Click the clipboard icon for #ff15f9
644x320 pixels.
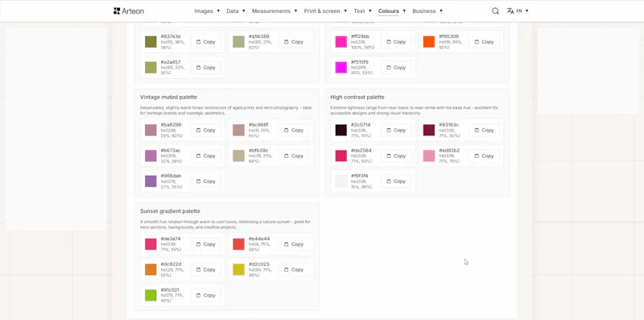pos(389,68)
